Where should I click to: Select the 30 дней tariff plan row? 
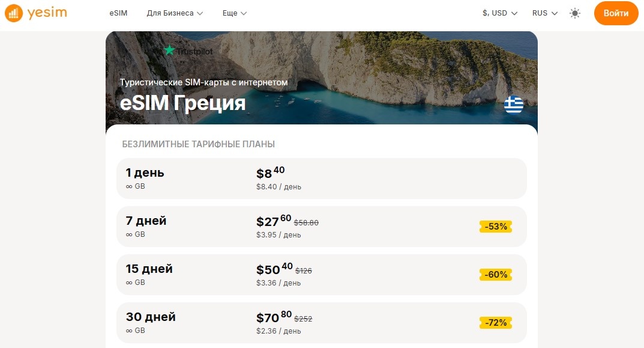tap(321, 323)
